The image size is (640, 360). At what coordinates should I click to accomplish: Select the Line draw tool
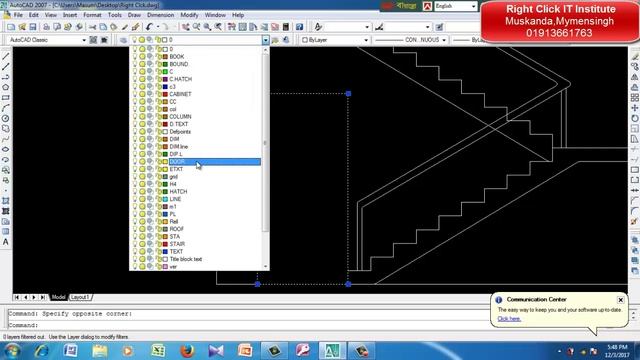tap(6, 56)
